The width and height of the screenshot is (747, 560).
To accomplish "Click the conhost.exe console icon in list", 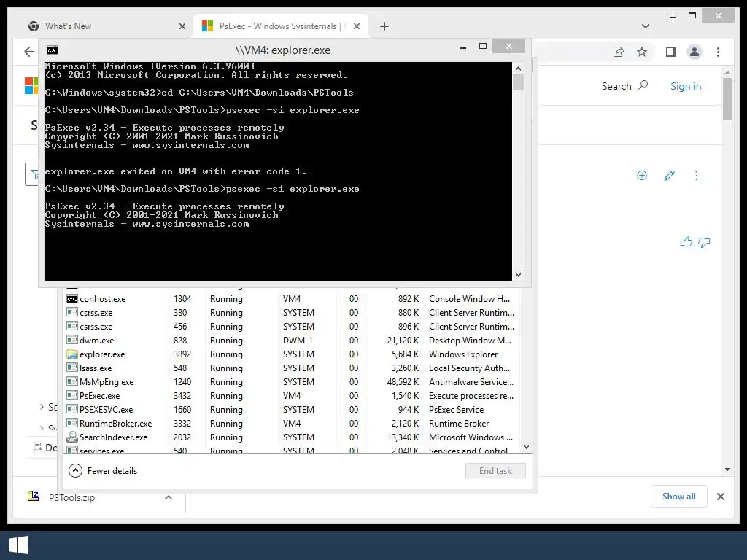I will (x=72, y=298).
